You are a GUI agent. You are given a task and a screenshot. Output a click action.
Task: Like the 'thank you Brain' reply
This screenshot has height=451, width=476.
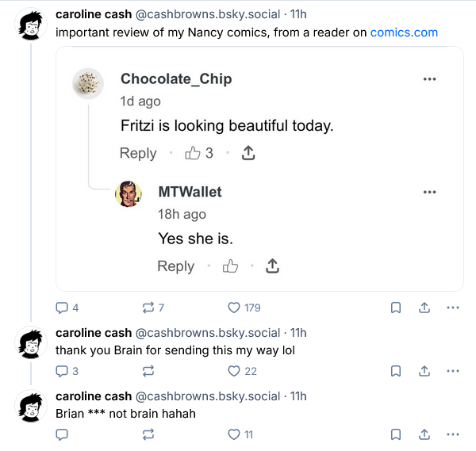tap(234, 371)
